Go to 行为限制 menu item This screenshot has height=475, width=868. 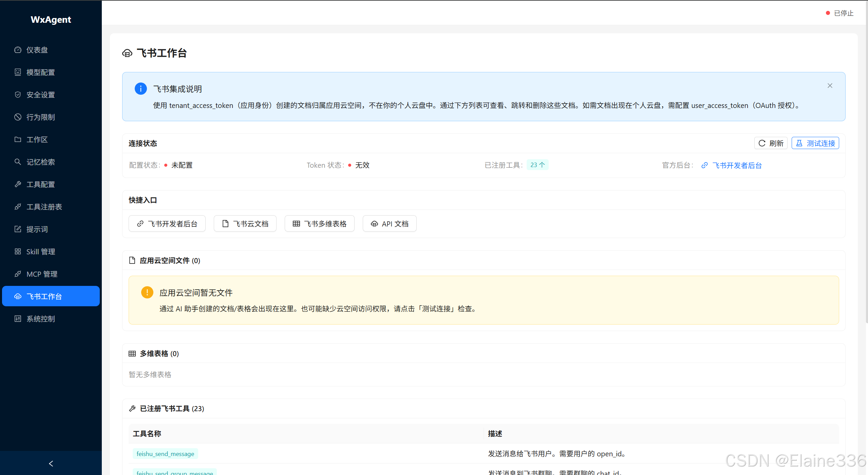[x=51, y=117]
